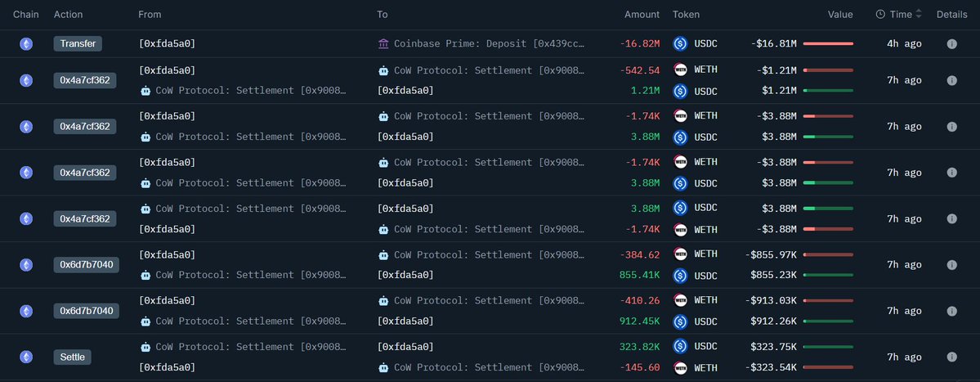This screenshot has width=980, height=382.
Task: Open details info icon for the -410.26 WETH row
Action: point(952,312)
